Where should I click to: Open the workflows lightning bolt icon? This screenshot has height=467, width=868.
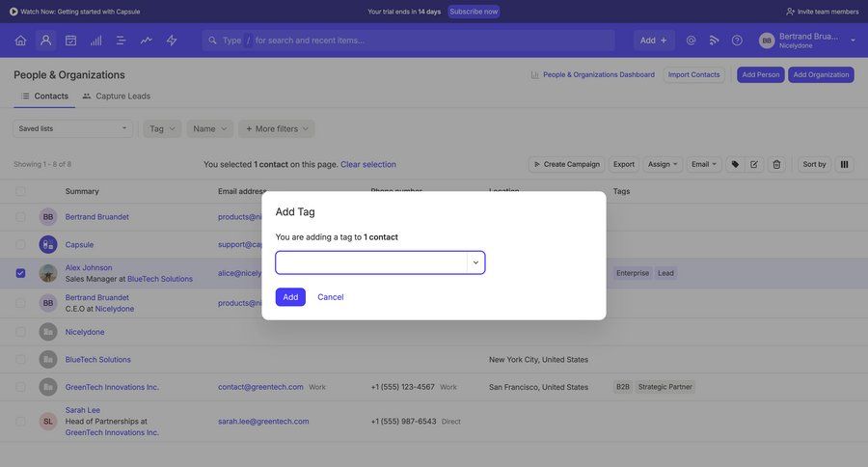click(x=172, y=41)
